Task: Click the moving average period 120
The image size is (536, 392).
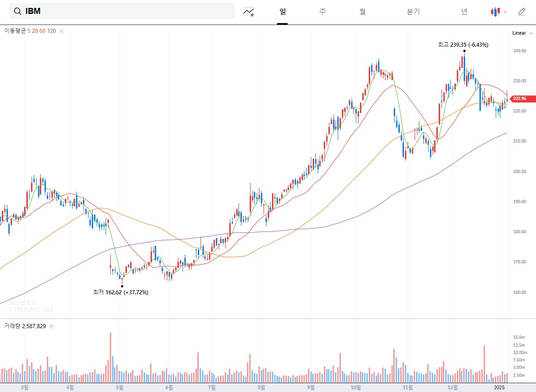Action: click(51, 31)
